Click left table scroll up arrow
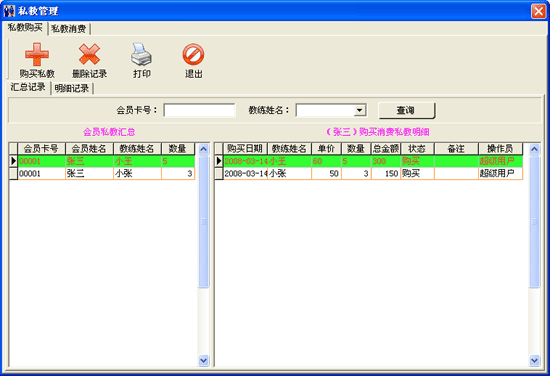 pos(203,149)
